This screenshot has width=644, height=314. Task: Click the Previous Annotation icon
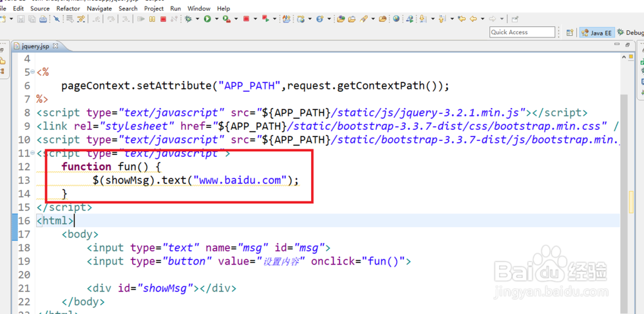point(442,19)
